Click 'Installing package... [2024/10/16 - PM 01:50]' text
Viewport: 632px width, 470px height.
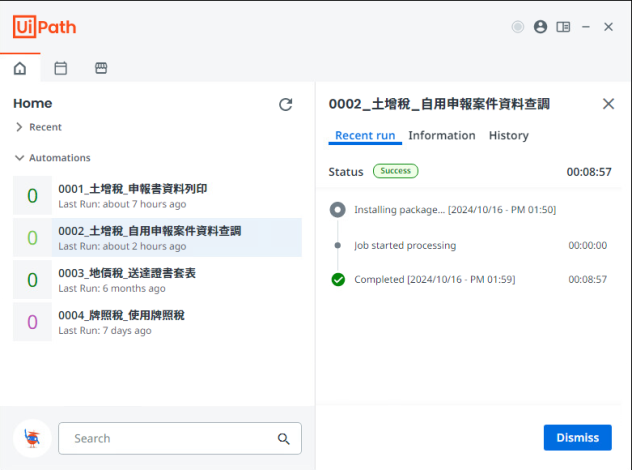tap(455, 210)
